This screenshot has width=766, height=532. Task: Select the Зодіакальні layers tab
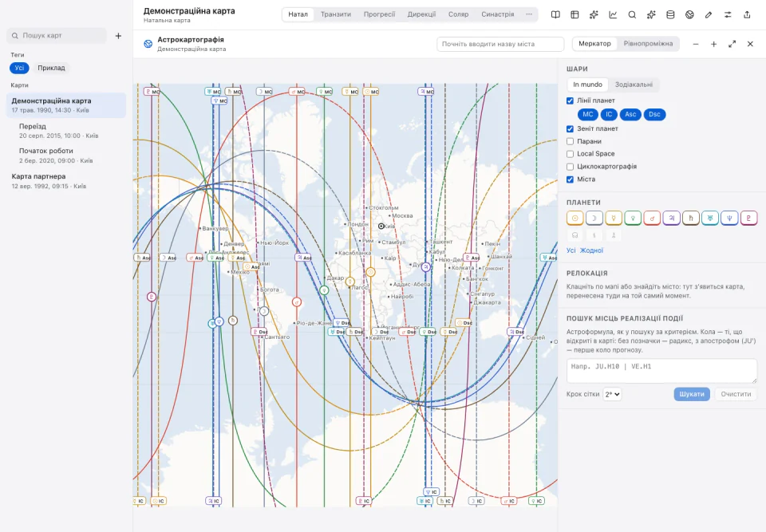click(634, 85)
